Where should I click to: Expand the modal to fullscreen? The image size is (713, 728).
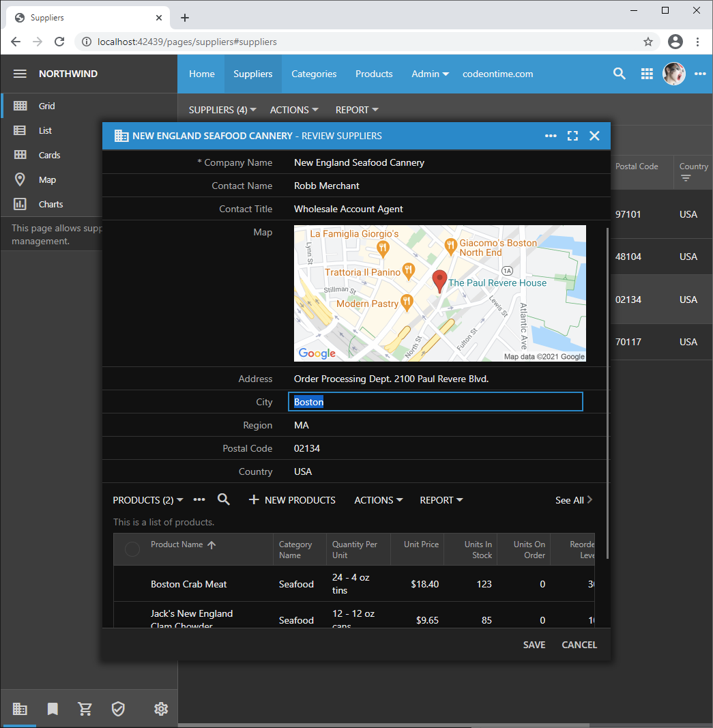(x=572, y=136)
